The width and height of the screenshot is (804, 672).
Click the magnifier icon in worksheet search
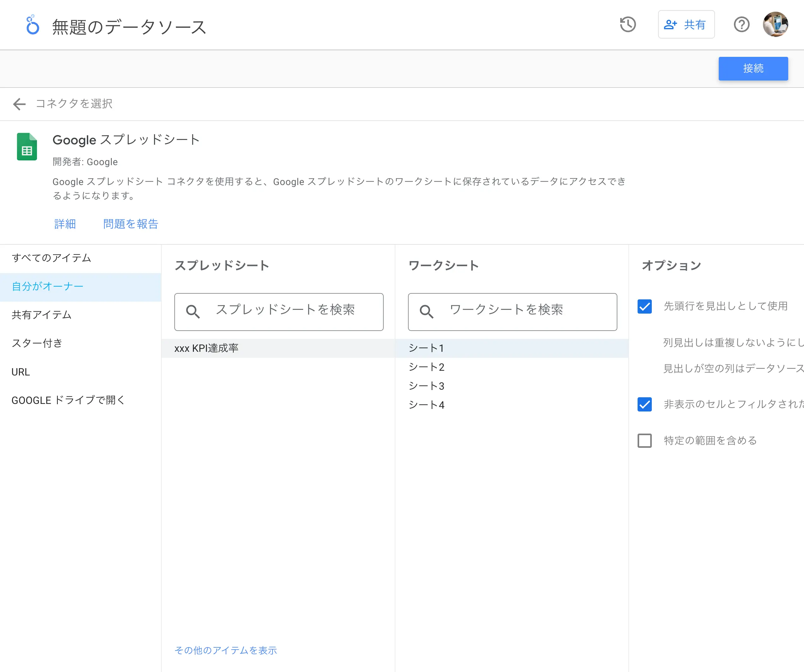pos(426,312)
